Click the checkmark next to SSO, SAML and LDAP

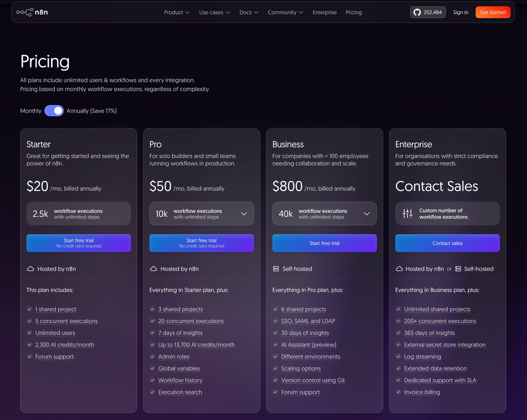pyautogui.click(x=275, y=321)
